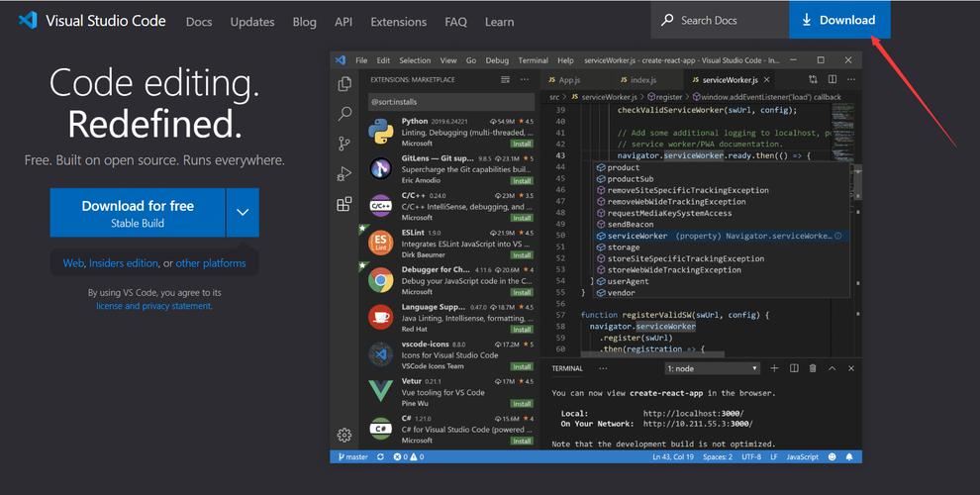Click the Search magnifier in activity bar
Screen dimensions: 980x495
tap(344, 114)
